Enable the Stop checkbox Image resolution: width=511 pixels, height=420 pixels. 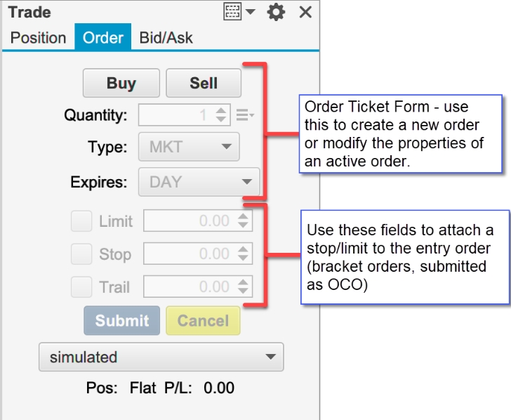(x=81, y=254)
